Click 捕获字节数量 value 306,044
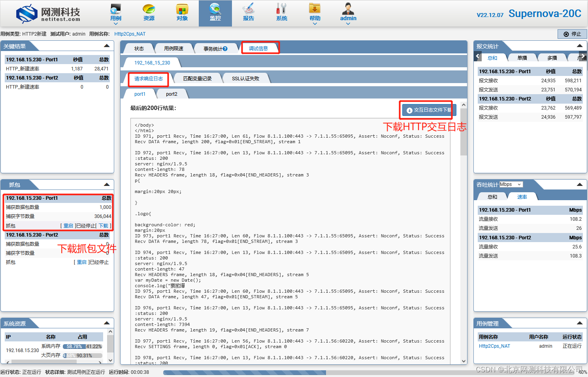Image resolution: width=588 pixels, height=377 pixels. 103,216
